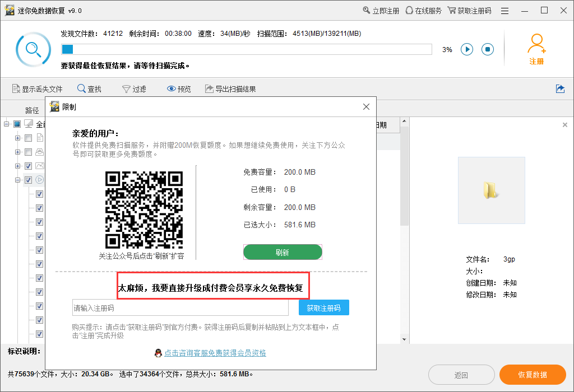Uncheck the last visible child checkbox in tree
The height and width of the screenshot is (392, 574).
click(40, 334)
